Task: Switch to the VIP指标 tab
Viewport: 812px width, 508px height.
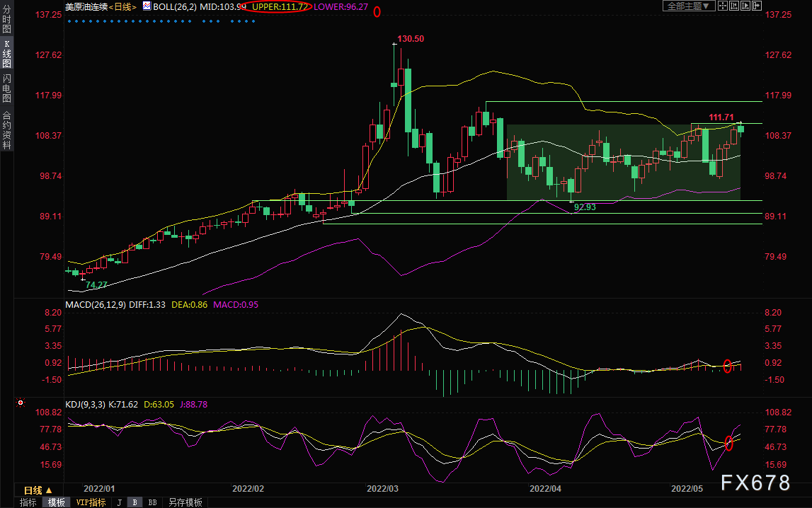Action: pos(91,502)
